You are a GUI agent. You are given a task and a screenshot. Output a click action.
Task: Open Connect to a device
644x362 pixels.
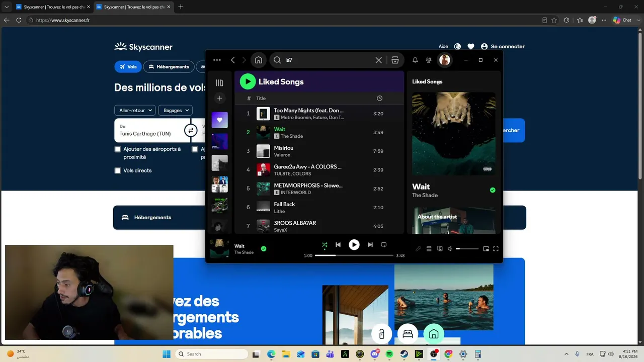[x=440, y=249]
